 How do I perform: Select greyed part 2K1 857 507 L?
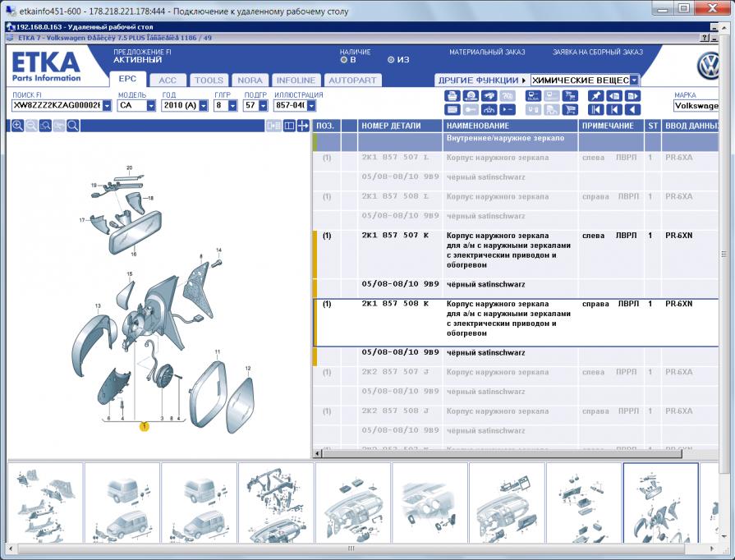[395, 158]
